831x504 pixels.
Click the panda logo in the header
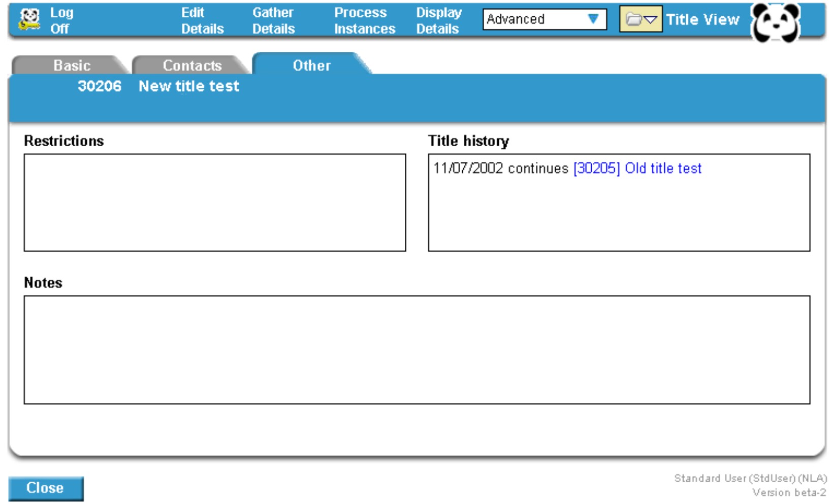[775, 22]
